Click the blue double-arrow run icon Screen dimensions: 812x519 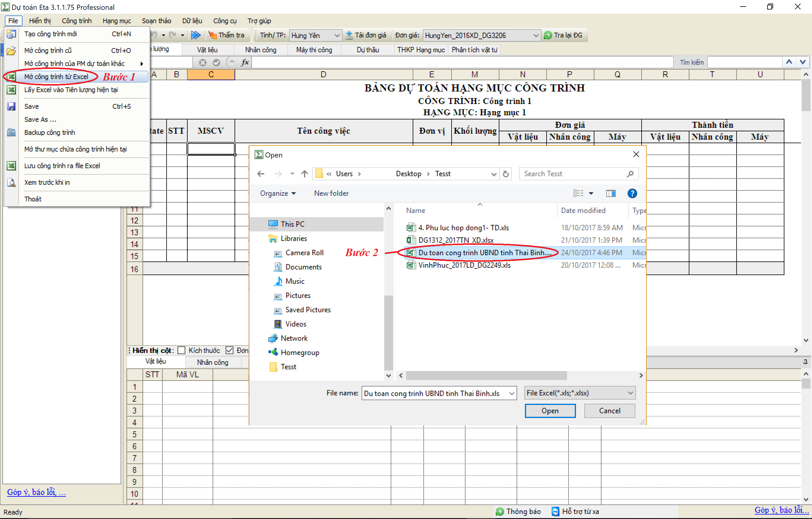(196, 35)
